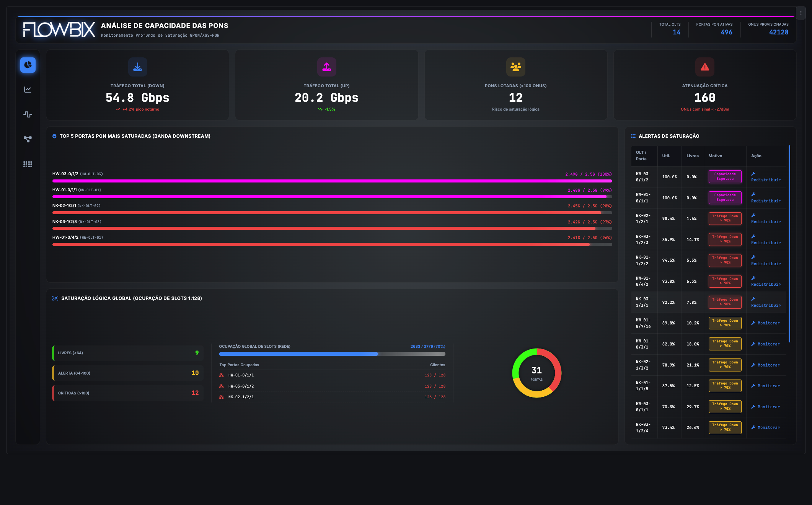Viewport: 812px width, 505px height.
Task: Click Redistribuir for HW-01-0/1/1 alert
Action: (766, 198)
